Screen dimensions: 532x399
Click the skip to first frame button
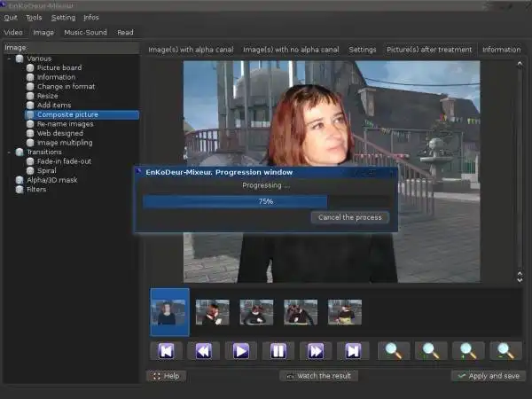tap(166, 350)
